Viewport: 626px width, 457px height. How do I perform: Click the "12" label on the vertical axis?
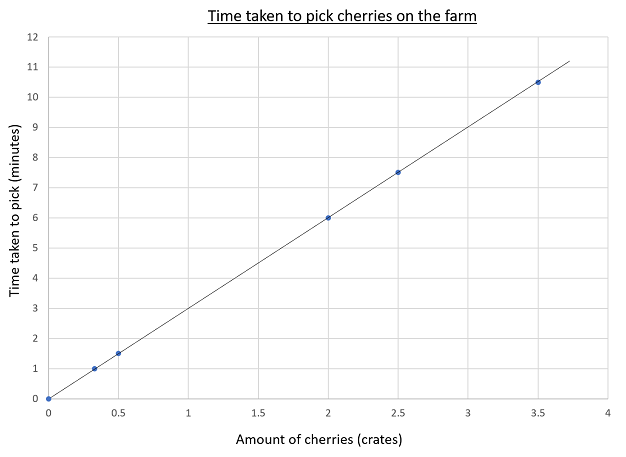[x=32, y=37]
